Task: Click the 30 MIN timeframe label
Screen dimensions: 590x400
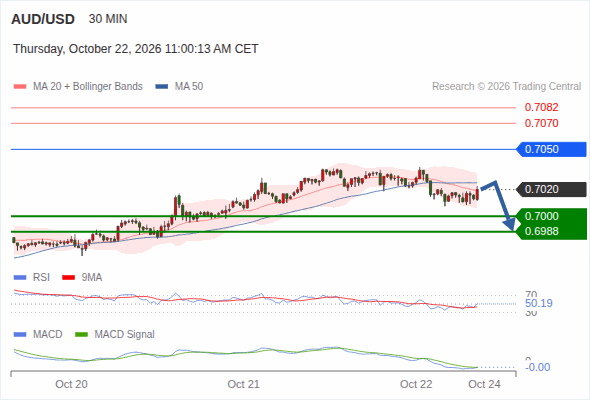Action: (108, 19)
